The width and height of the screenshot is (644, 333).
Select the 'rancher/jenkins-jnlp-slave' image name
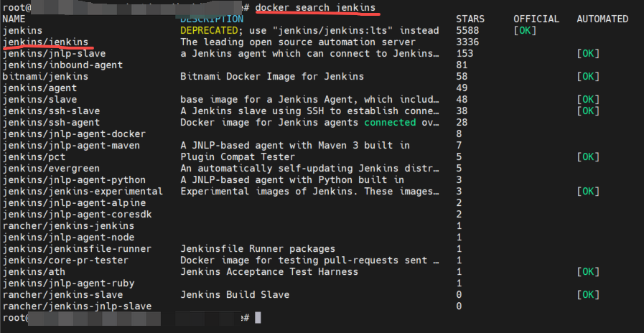pyautogui.click(x=77, y=306)
